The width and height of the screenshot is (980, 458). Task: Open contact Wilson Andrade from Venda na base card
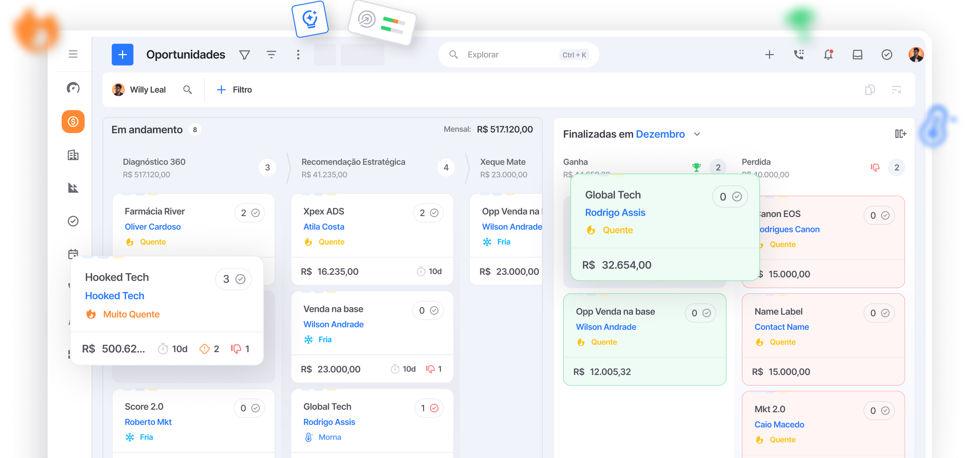click(x=333, y=324)
